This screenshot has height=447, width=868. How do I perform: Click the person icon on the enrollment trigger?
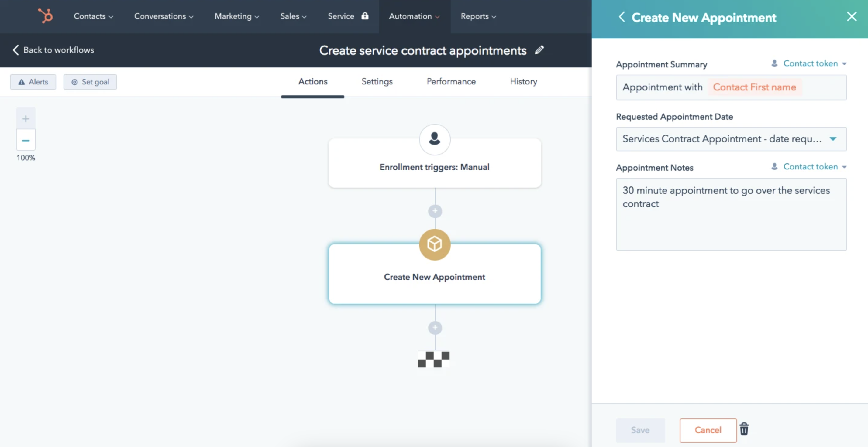click(x=434, y=139)
